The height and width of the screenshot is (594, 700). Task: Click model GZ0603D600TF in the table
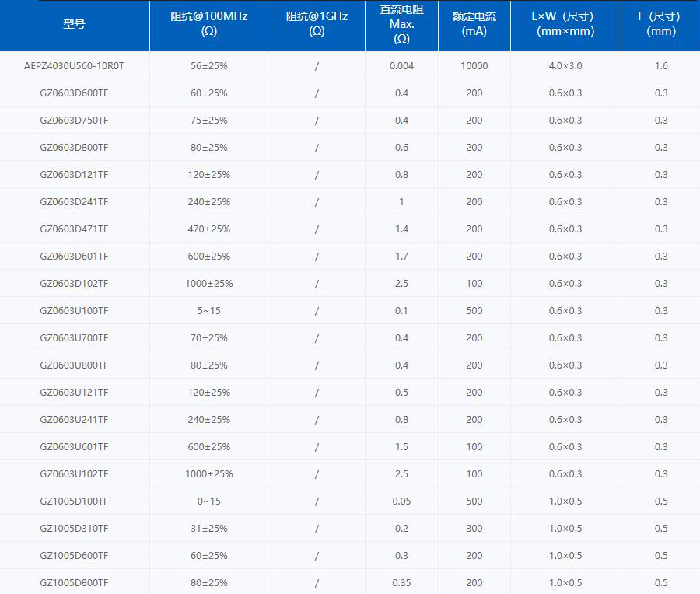pos(74,93)
